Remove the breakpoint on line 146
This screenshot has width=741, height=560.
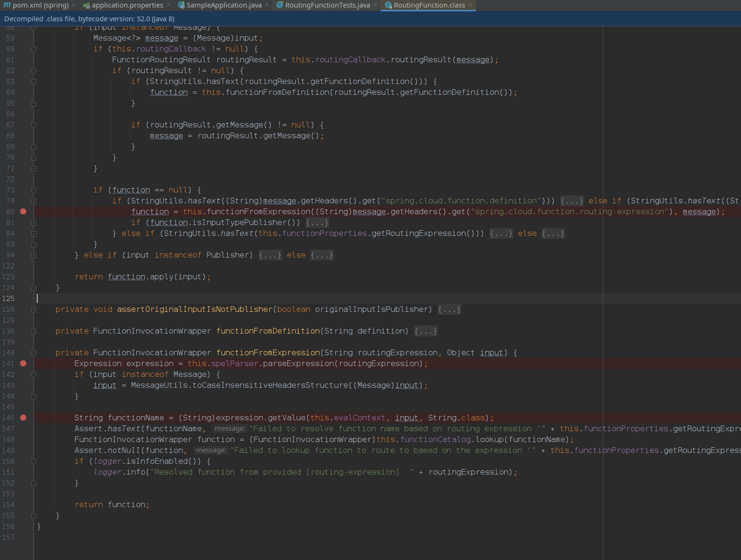[x=23, y=418]
